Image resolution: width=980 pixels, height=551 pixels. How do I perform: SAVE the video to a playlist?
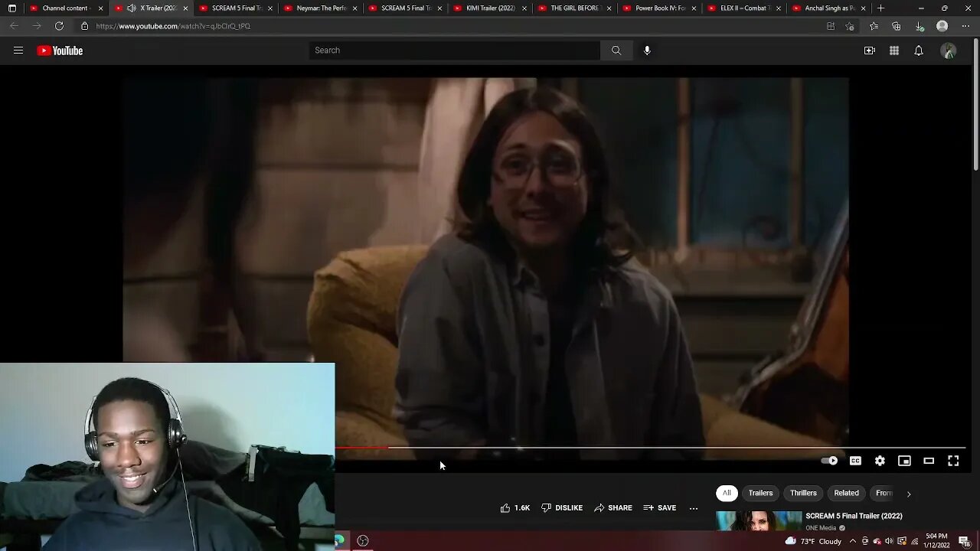point(660,508)
